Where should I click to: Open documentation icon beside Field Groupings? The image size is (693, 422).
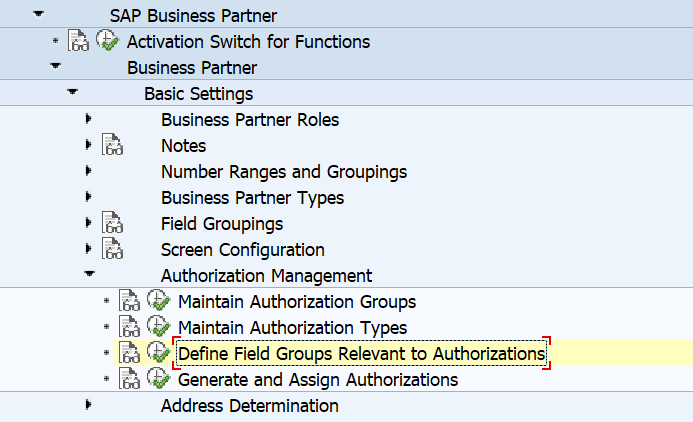pos(112,222)
